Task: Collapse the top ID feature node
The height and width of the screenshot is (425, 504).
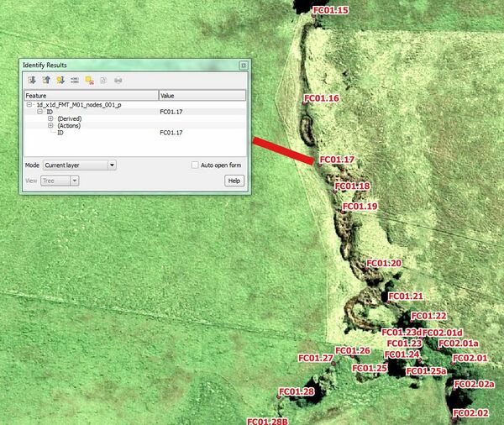Action: tap(39, 111)
